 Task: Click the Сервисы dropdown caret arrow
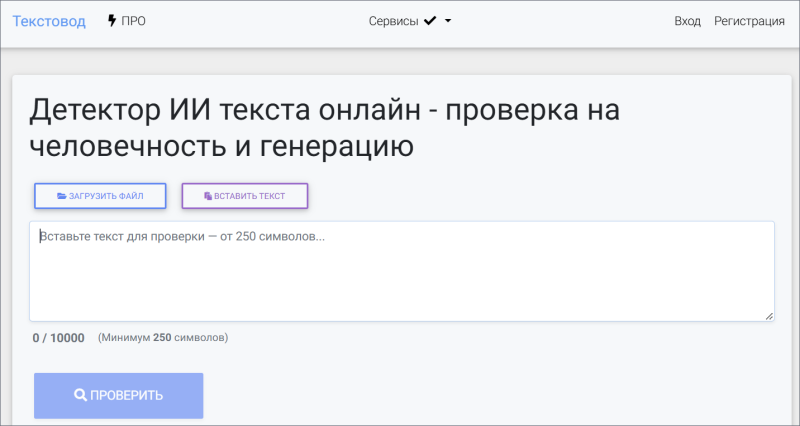click(448, 21)
